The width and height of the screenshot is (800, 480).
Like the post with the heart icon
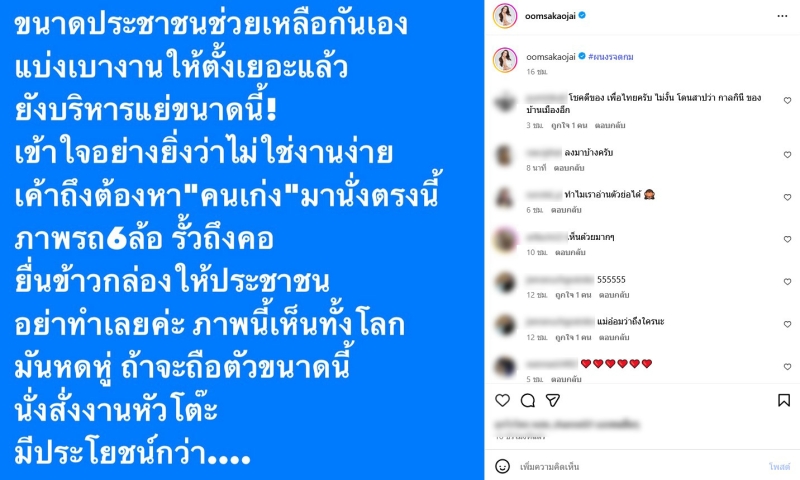(503, 400)
